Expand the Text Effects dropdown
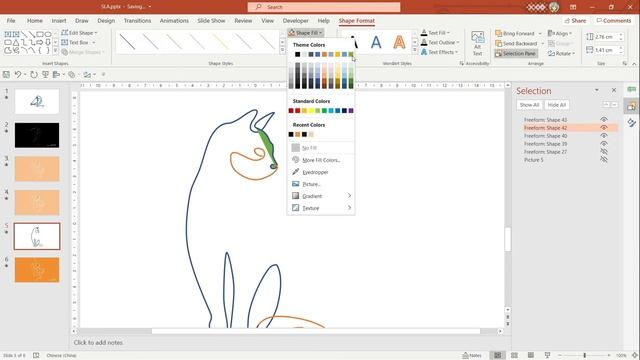The height and width of the screenshot is (360, 640). point(440,52)
